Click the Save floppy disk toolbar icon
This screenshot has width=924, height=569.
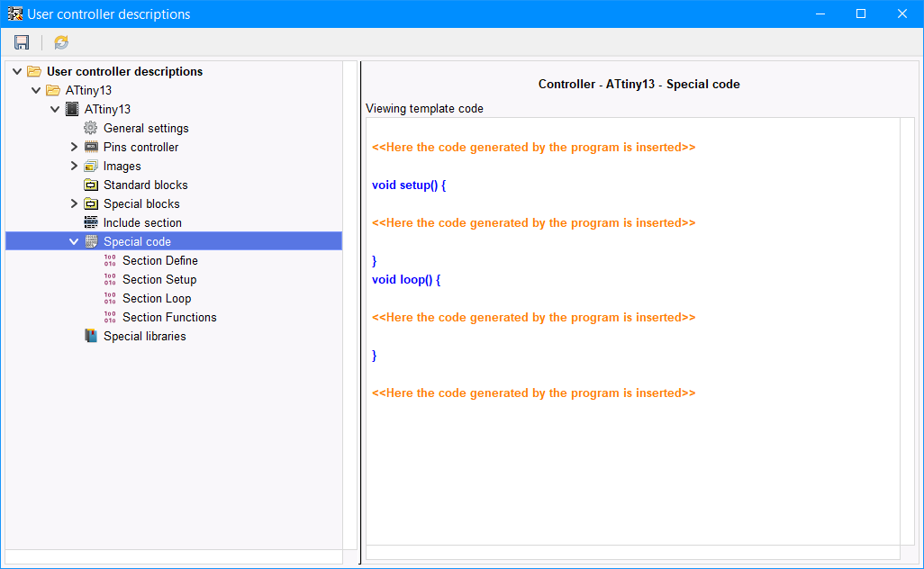point(22,42)
